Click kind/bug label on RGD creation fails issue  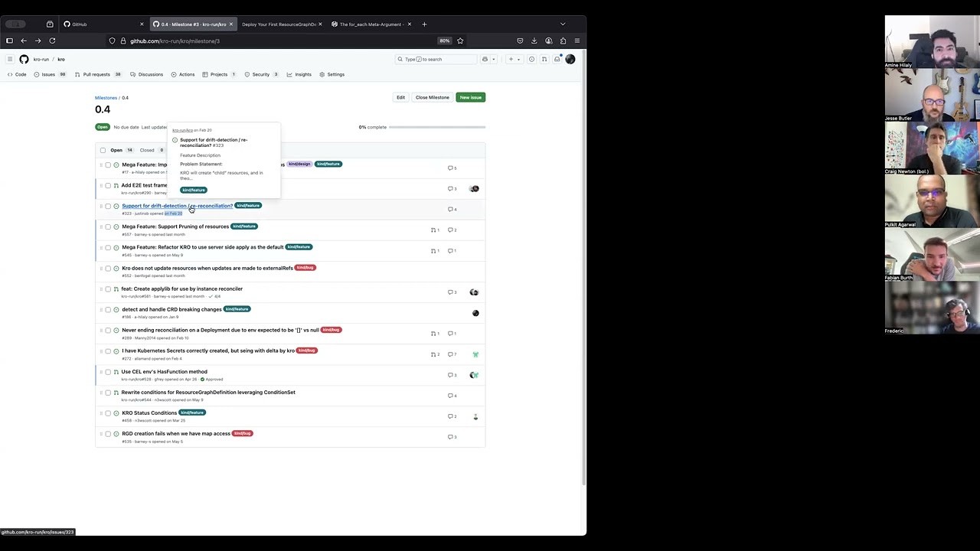coord(242,433)
